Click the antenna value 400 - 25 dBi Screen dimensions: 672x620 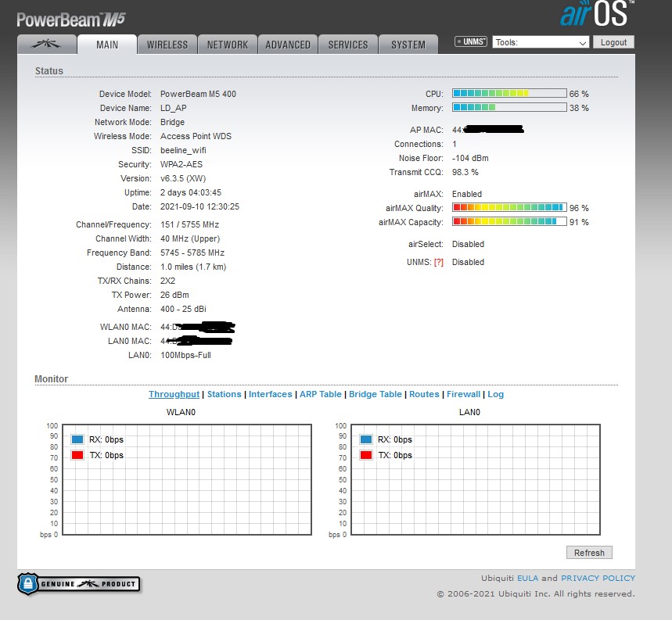pyautogui.click(x=183, y=309)
